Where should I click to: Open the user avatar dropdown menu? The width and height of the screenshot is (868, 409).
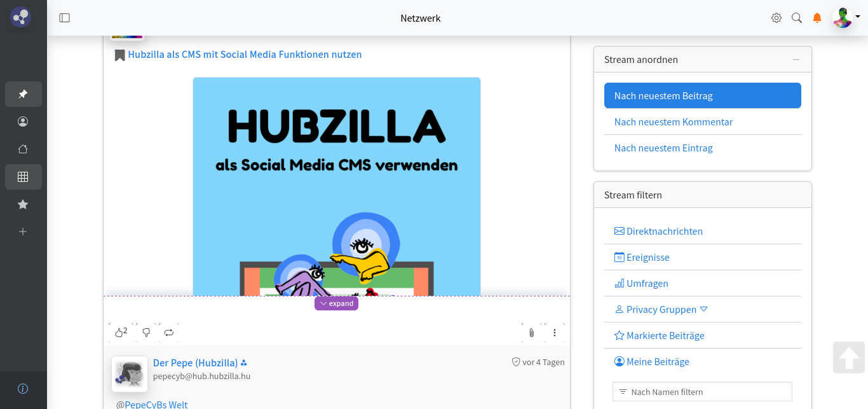(846, 18)
